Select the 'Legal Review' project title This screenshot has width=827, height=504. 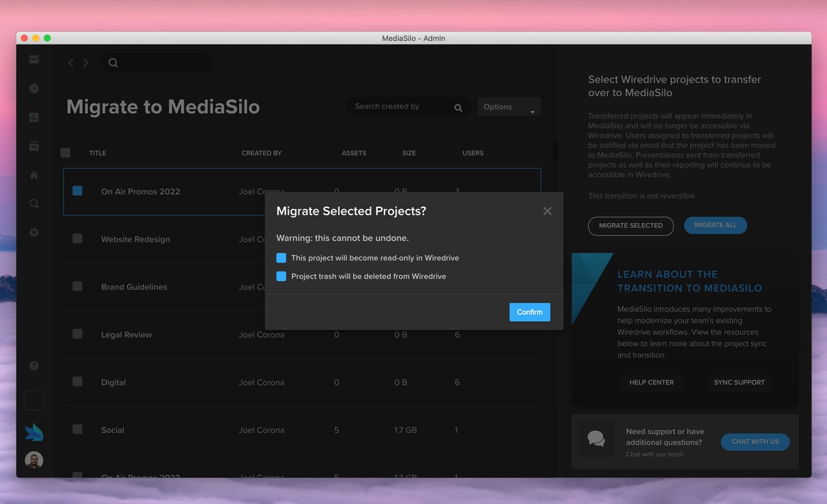pyautogui.click(x=127, y=335)
